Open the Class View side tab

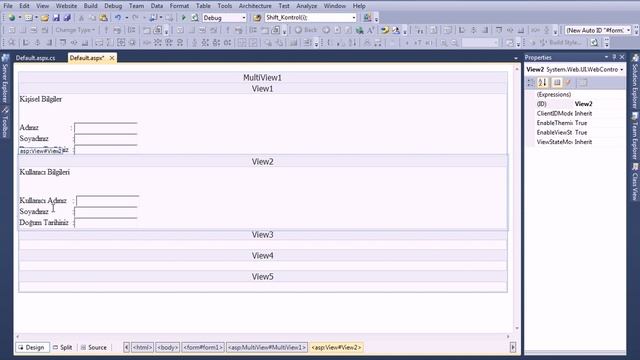(x=635, y=182)
